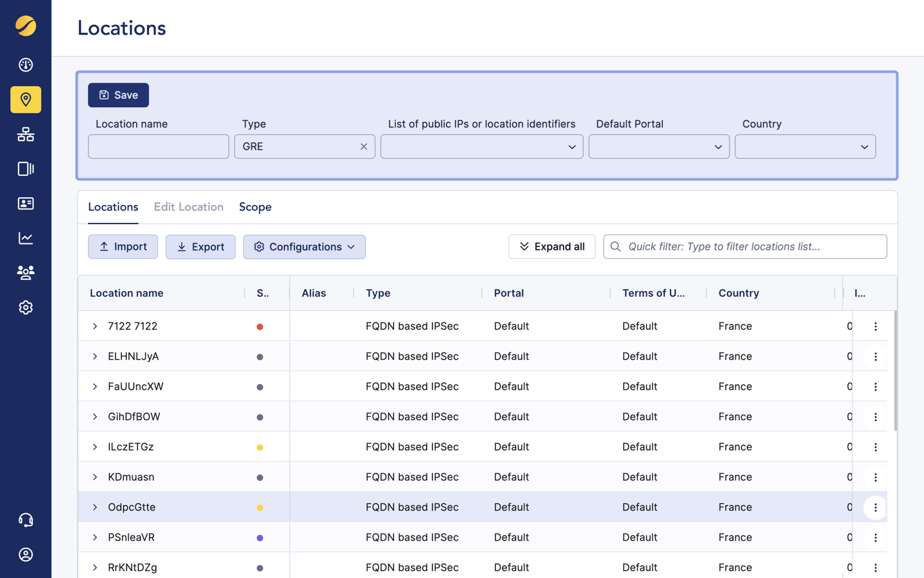Switch to the Scope tab
This screenshot has height=578, width=924.
(255, 207)
